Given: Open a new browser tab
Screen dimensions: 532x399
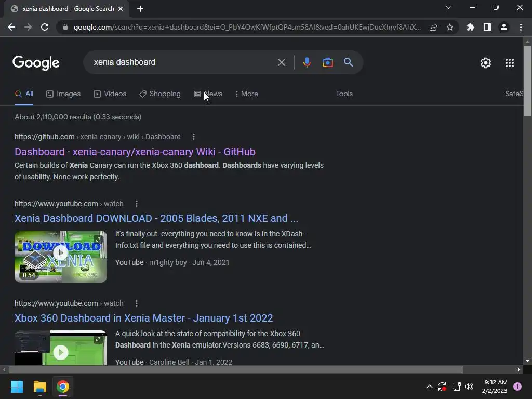Looking at the screenshot, I should point(140,9).
